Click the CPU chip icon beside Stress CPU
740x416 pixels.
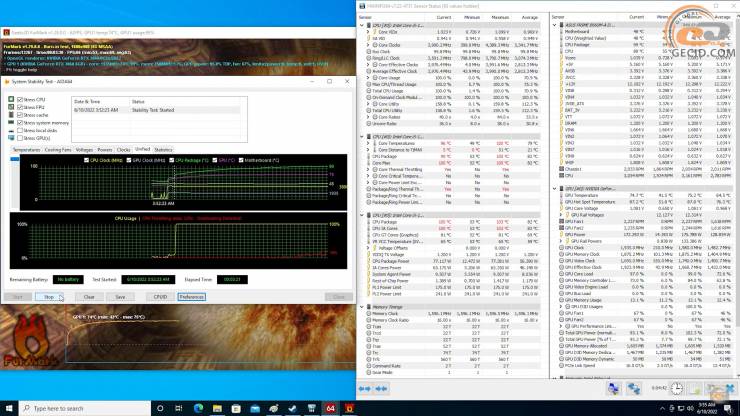click(11, 100)
